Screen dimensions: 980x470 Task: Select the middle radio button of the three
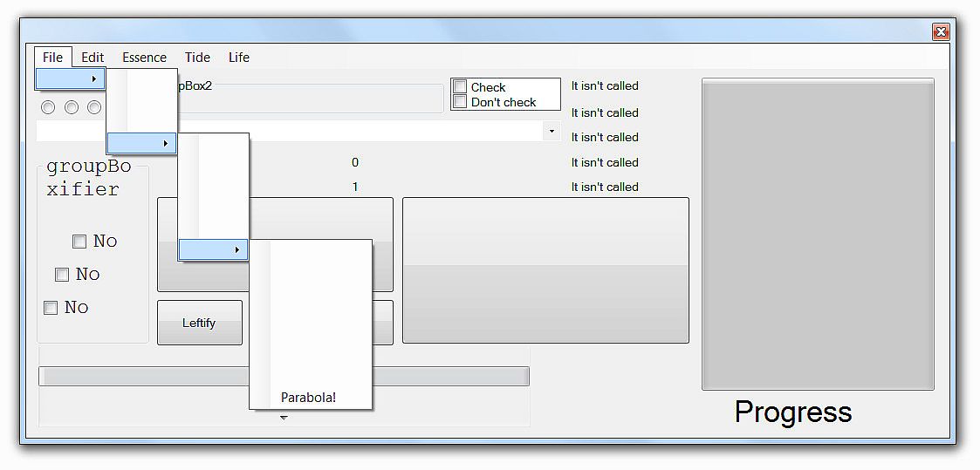click(72, 108)
